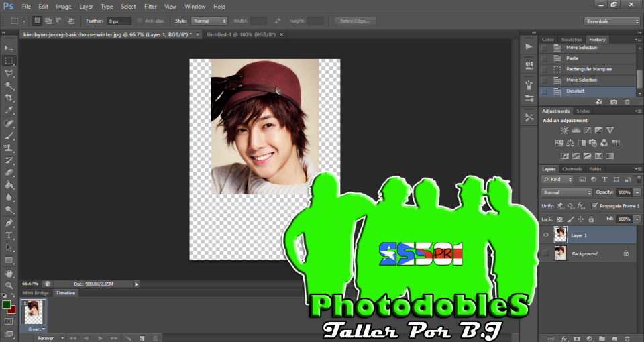Image resolution: width=644 pixels, height=342 pixels.
Task: Select the Brush tool
Action: point(9,135)
